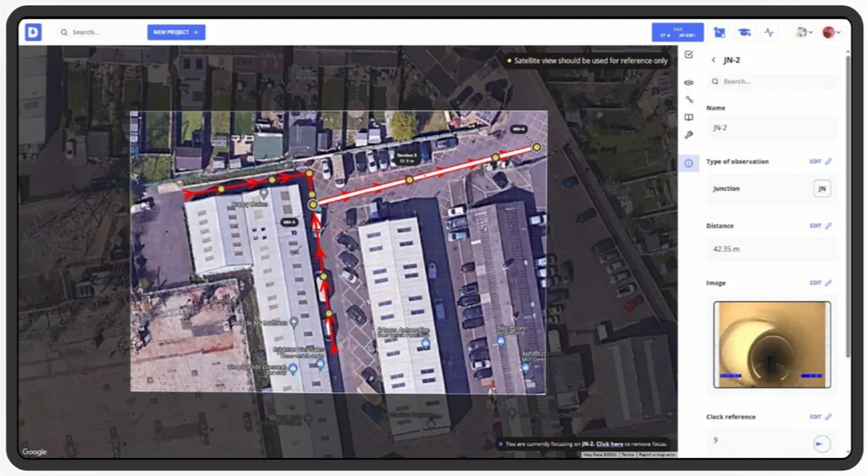Click the Junction observation type row
Viewport: 868px width, 476px height.
772,189
